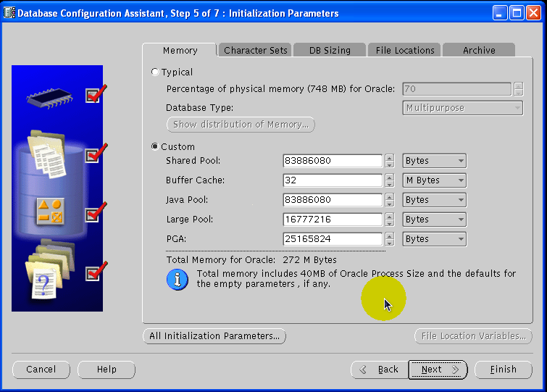
Task: Click the Java Pool spinner arrows
Action: 390,200
